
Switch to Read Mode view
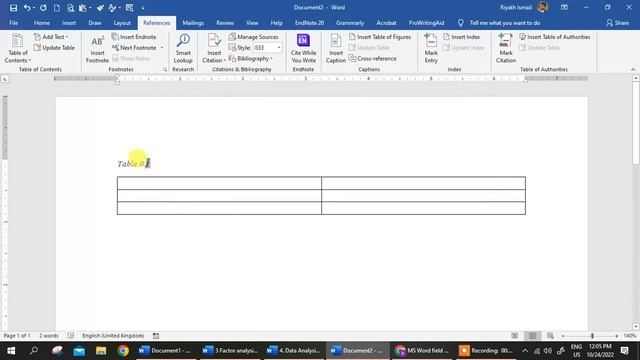tap(515, 336)
